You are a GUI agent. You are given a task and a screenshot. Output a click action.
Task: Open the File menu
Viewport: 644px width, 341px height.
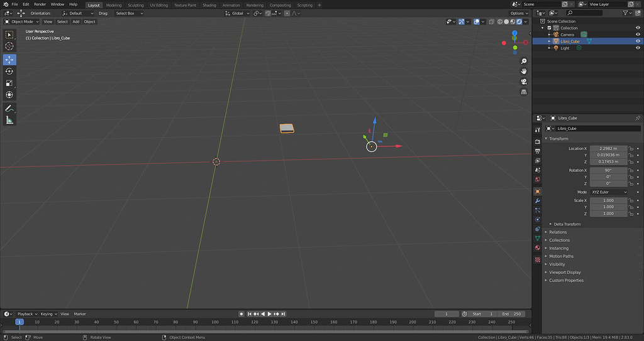coord(14,4)
